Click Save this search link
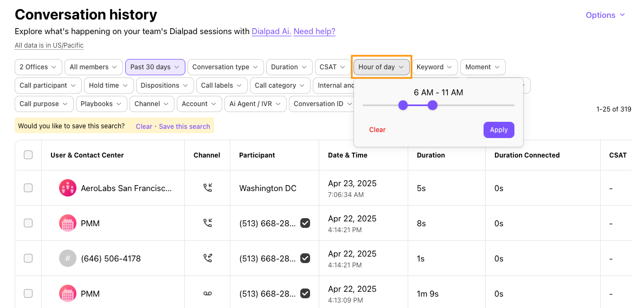This screenshot has height=308, width=644. (x=184, y=126)
